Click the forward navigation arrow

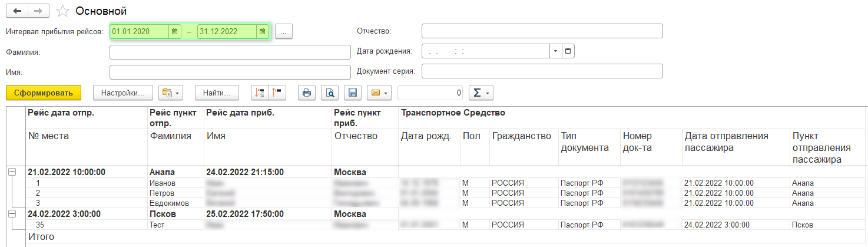pyautogui.click(x=38, y=11)
